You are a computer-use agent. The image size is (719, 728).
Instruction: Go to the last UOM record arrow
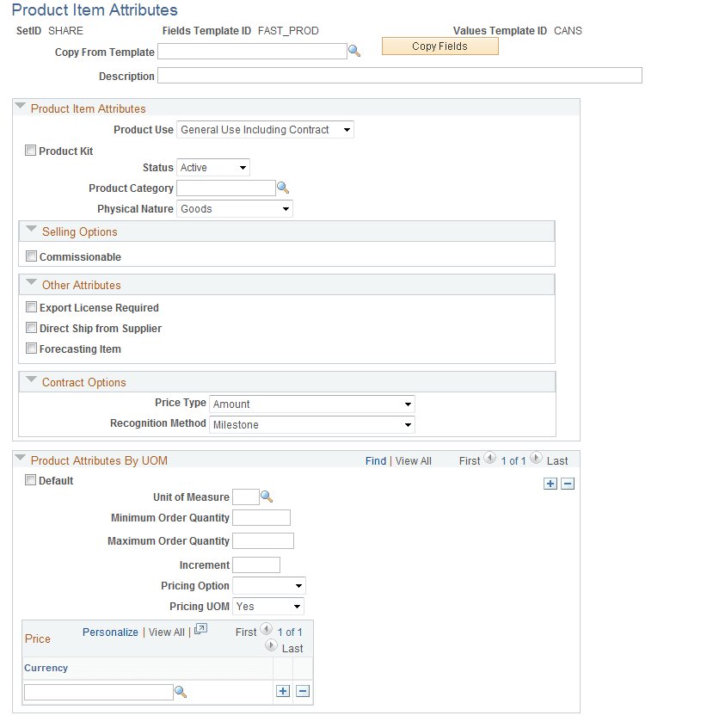click(x=557, y=460)
